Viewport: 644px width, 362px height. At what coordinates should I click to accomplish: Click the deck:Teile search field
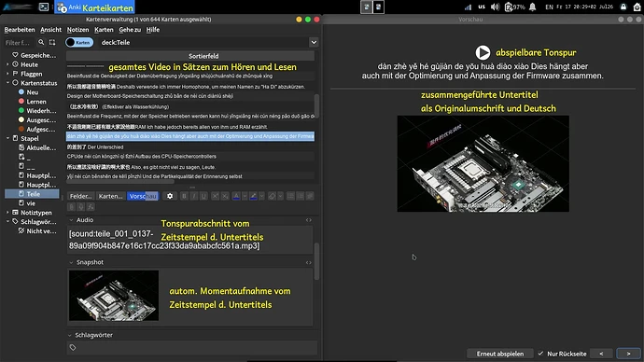(203, 42)
